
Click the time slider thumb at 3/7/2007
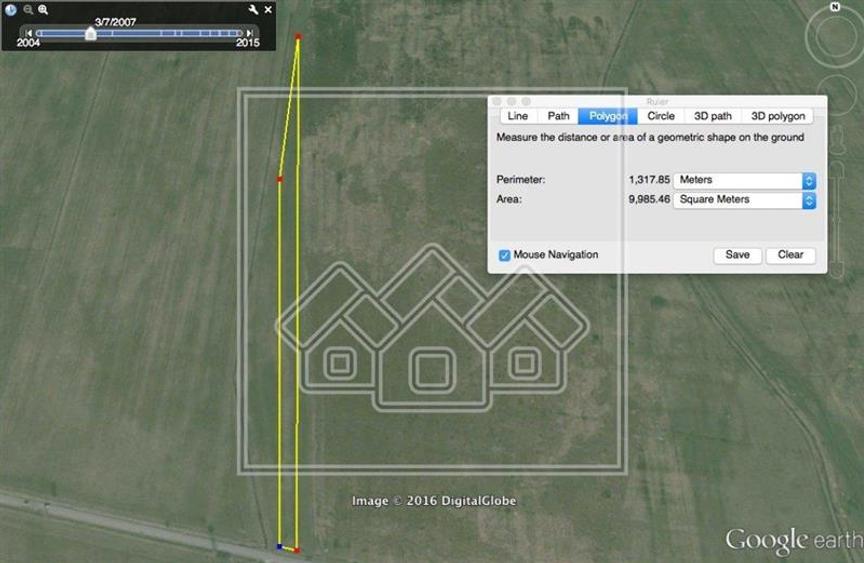tap(90, 34)
